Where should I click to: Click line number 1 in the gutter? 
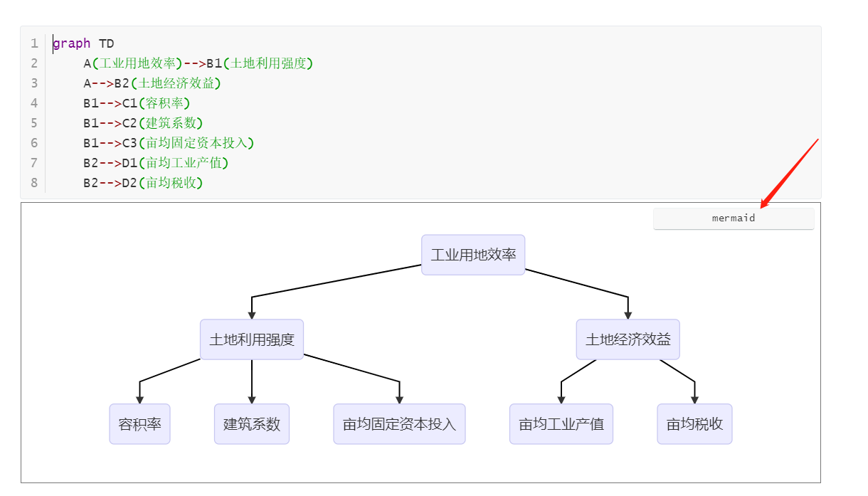33,43
